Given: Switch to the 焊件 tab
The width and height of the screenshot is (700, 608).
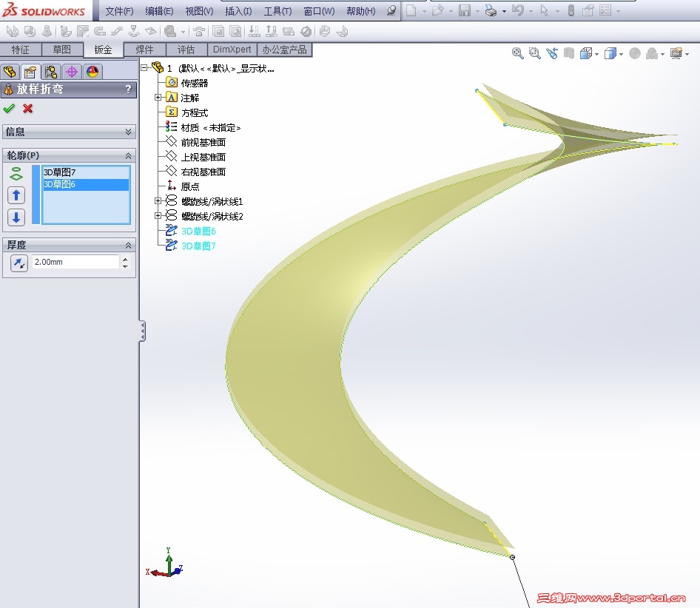Looking at the screenshot, I should (x=144, y=50).
